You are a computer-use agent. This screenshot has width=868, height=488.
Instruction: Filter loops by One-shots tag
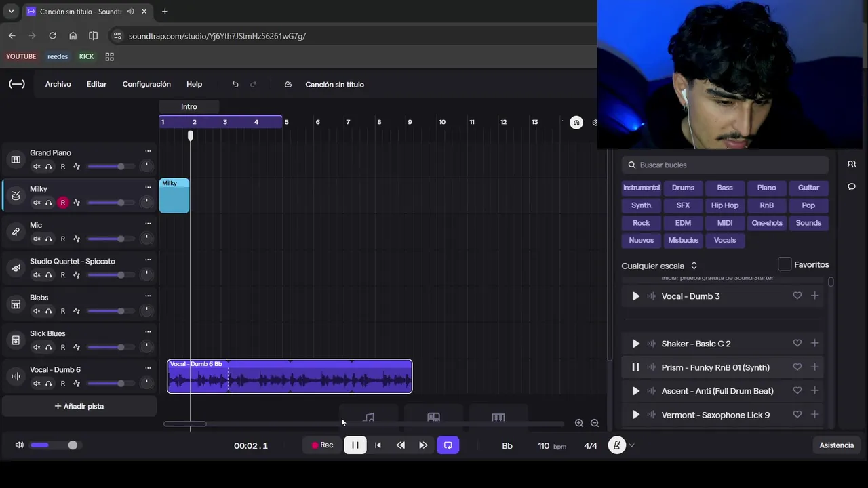coord(767,223)
